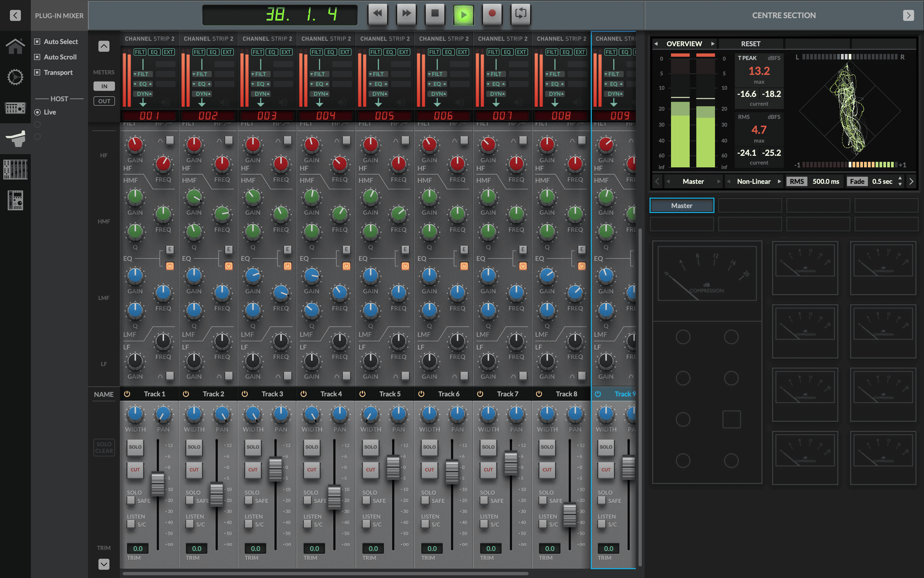Click the transport position display
The height and width of the screenshot is (578, 924).
(x=280, y=15)
